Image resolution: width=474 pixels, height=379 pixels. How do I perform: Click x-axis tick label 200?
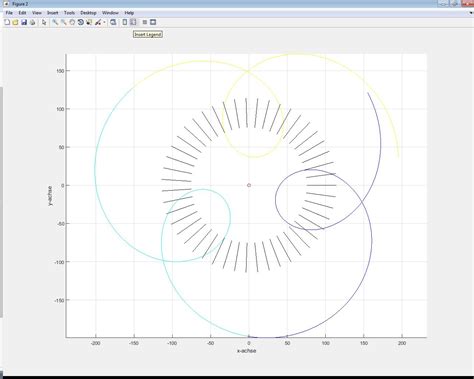click(402, 343)
